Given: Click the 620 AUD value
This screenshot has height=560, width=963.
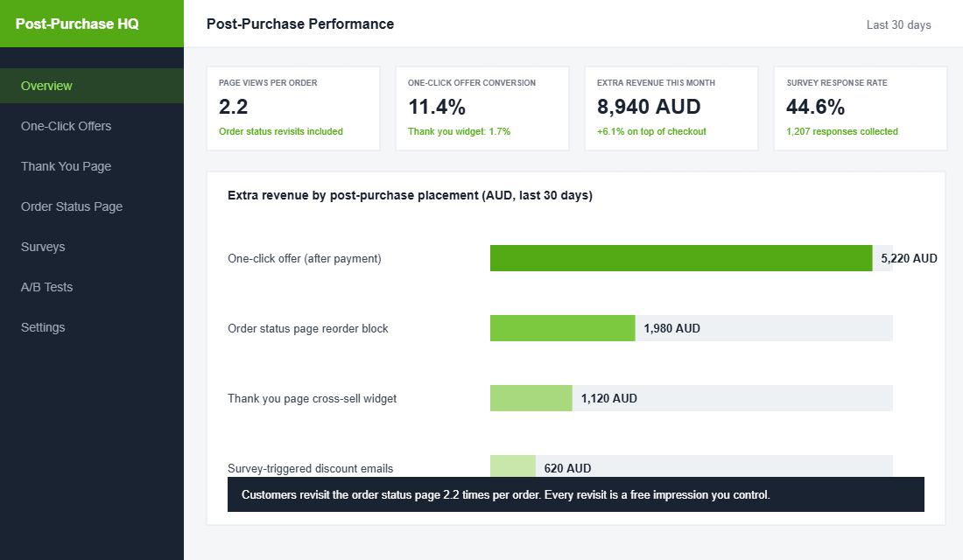Looking at the screenshot, I should 567,468.
